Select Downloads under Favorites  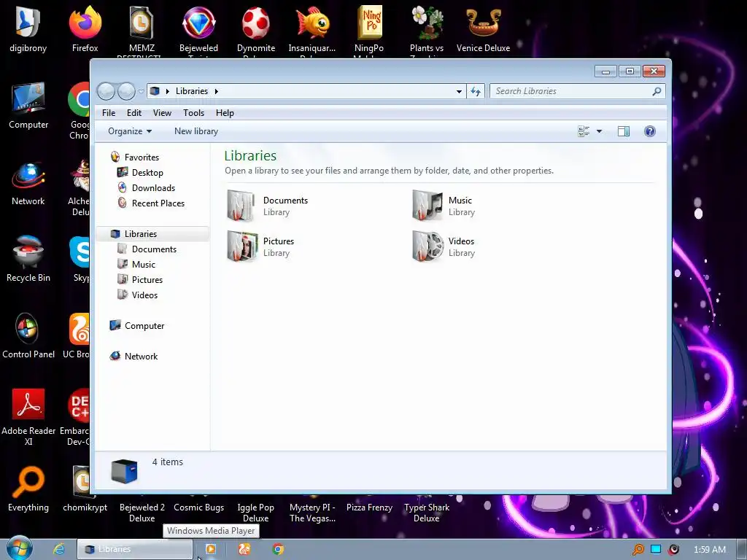click(146, 188)
